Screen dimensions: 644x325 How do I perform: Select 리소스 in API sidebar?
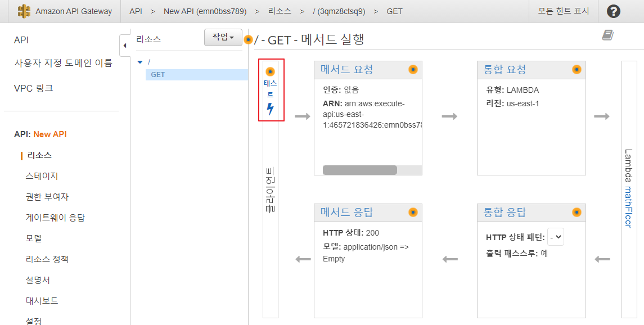[39, 155]
